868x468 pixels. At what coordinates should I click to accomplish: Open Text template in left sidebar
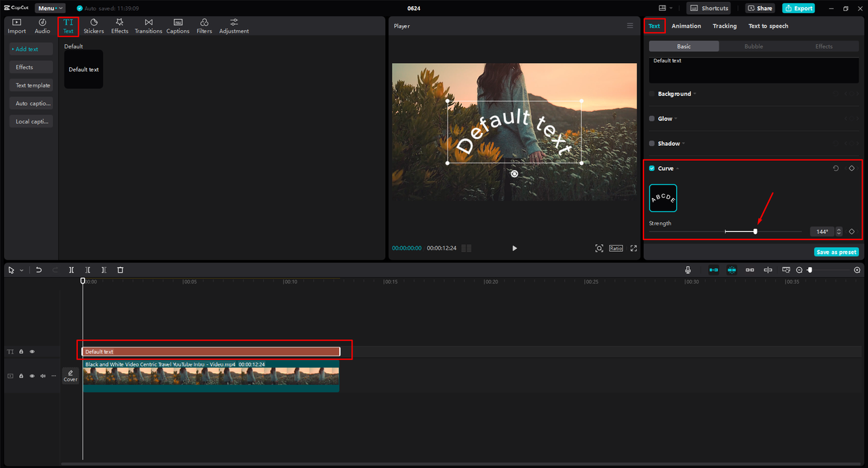click(x=32, y=85)
